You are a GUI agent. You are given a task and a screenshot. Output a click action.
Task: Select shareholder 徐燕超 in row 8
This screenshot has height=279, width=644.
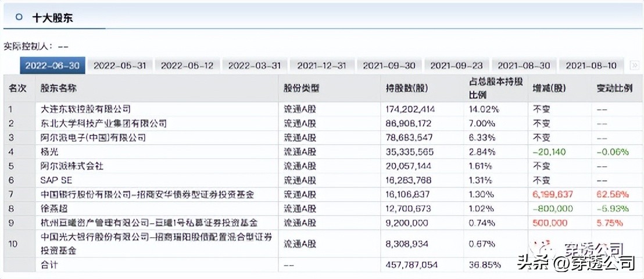tap(54, 209)
